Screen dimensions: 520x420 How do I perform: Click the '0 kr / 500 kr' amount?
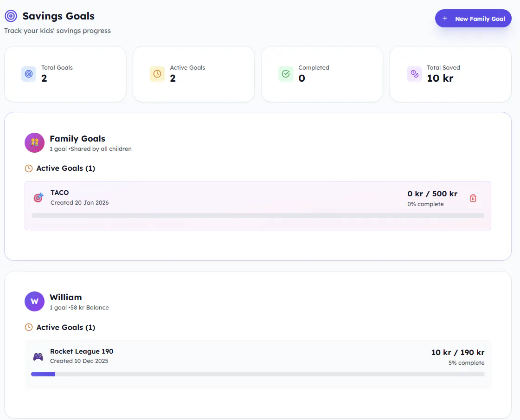(x=432, y=194)
